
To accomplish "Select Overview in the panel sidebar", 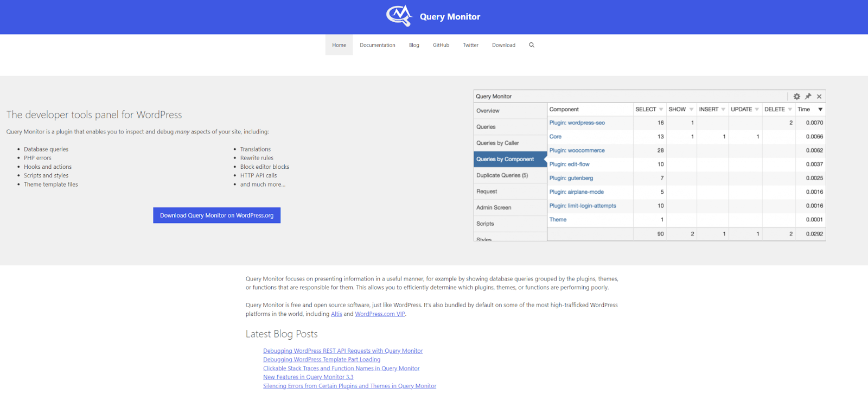I will [510, 111].
